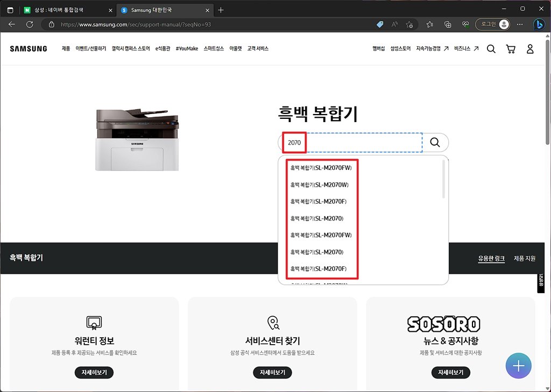Click 자세히보기 under 서비스센터 찾기
551x392 pixels.
click(x=272, y=372)
